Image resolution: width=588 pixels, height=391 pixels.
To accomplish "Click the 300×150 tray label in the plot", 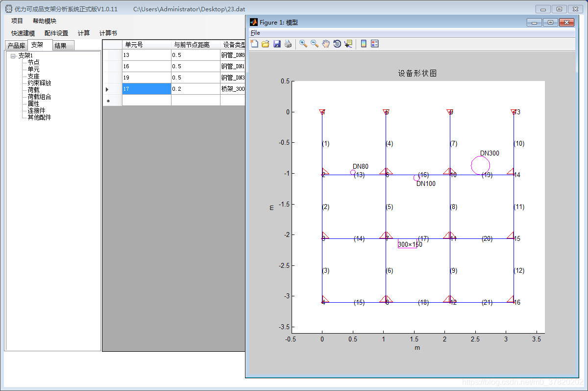I will 410,244.
